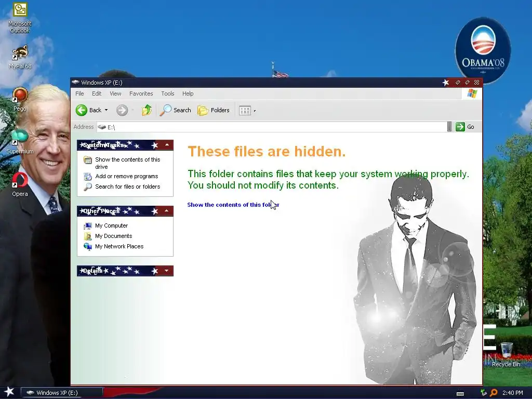The width and height of the screenshot is (532, 399).
Task: Click the drive folder icon in System Tasks
Action: pyautogui.click(x=87, y=160)
